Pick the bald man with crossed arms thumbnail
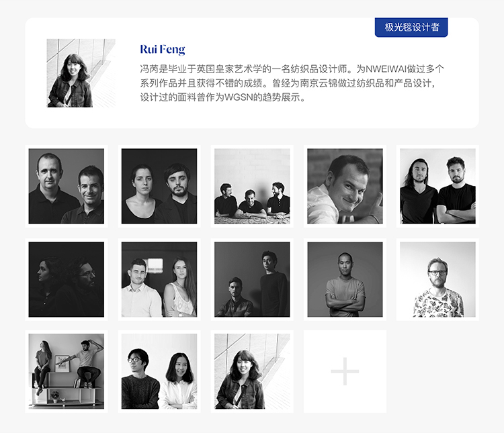 point(345,279)
